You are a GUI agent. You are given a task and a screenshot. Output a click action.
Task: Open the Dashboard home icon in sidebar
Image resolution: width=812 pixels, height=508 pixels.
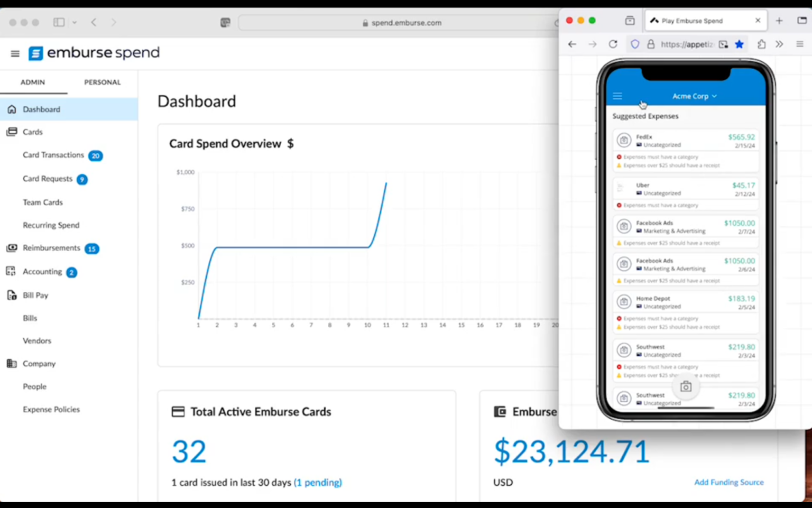pyautogui.click(x=12, y=109)
